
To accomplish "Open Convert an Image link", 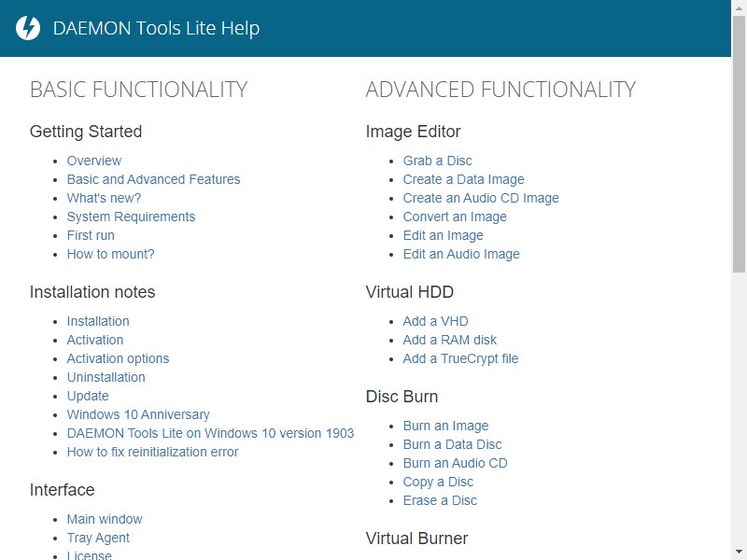I will pos(455,217).
